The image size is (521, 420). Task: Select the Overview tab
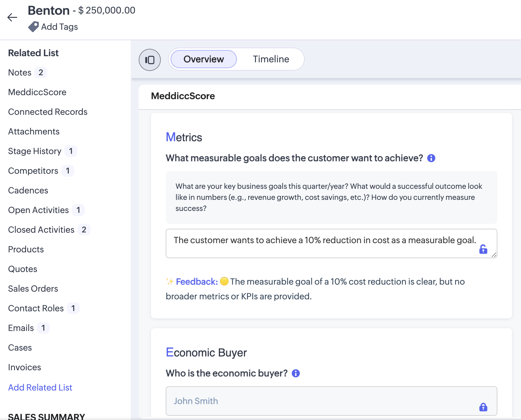click(203, 59)
